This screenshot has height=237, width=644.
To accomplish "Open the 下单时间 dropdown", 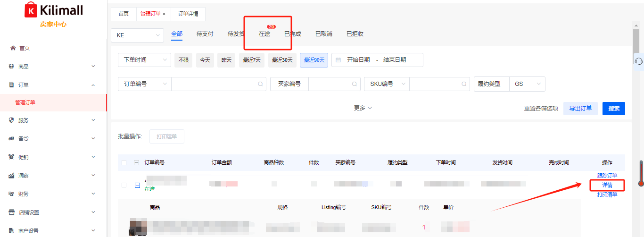I will (144, 60).
